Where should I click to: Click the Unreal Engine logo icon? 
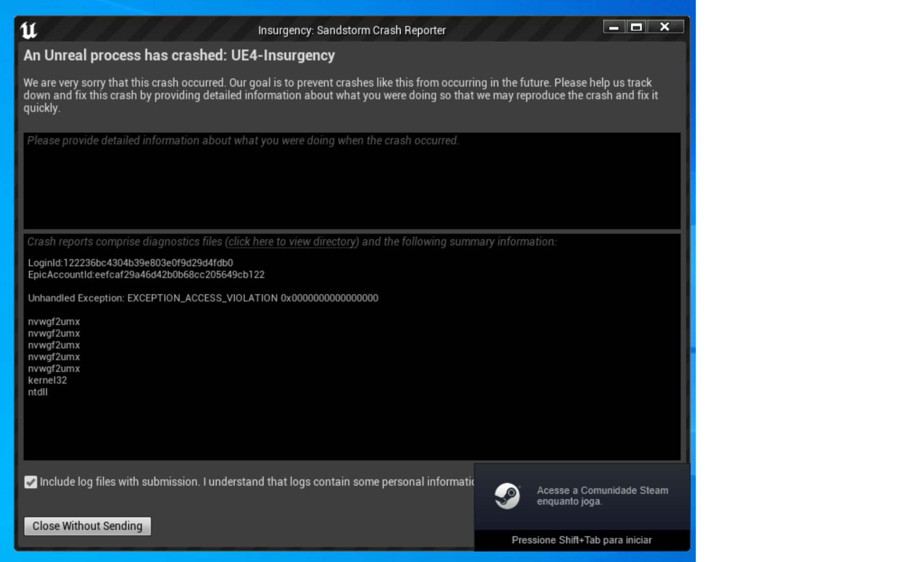tap(28, 30)
